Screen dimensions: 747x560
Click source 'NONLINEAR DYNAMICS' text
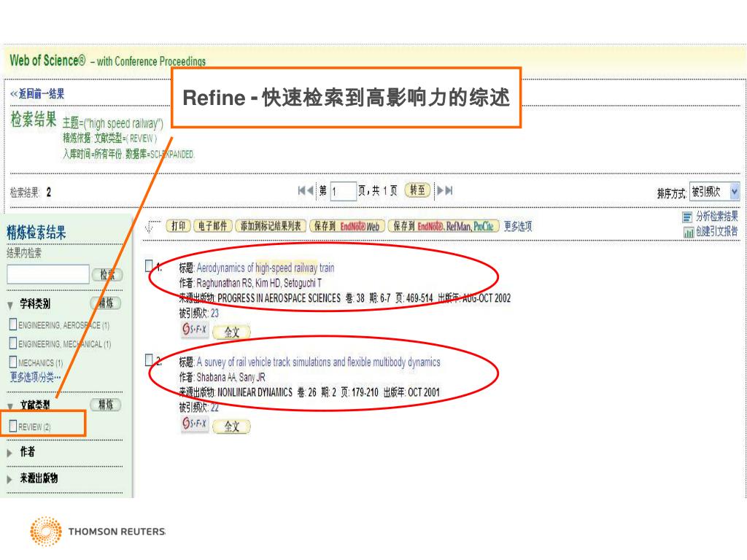click(255, 393)
